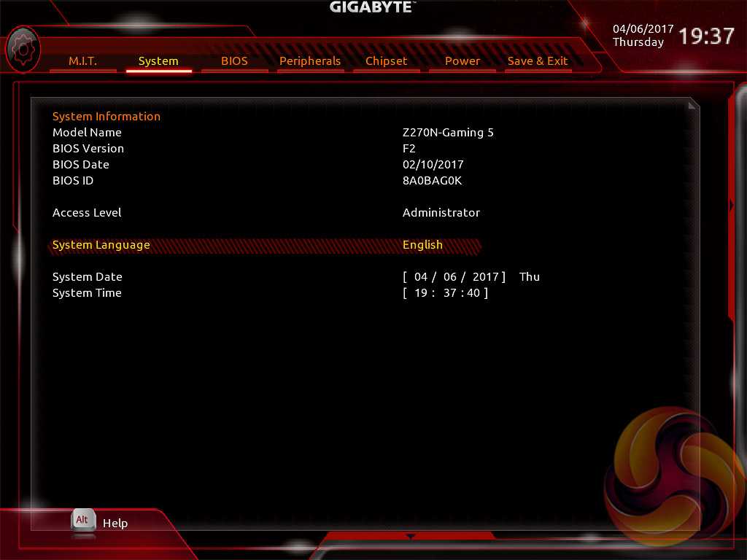The width and height of the screenshot is (747, 560).
Task: Click the System Date day field 06
Action: coord(450,276)
